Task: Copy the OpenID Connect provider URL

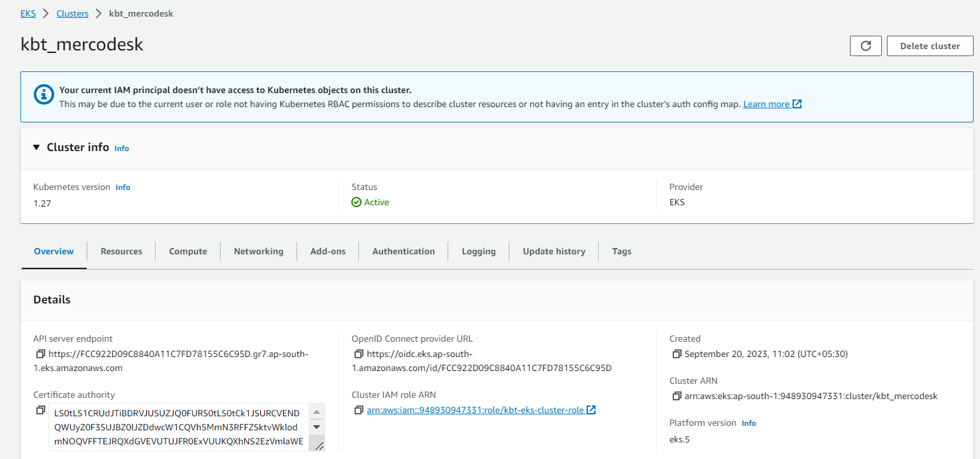Action: click(x=358, y=354)
